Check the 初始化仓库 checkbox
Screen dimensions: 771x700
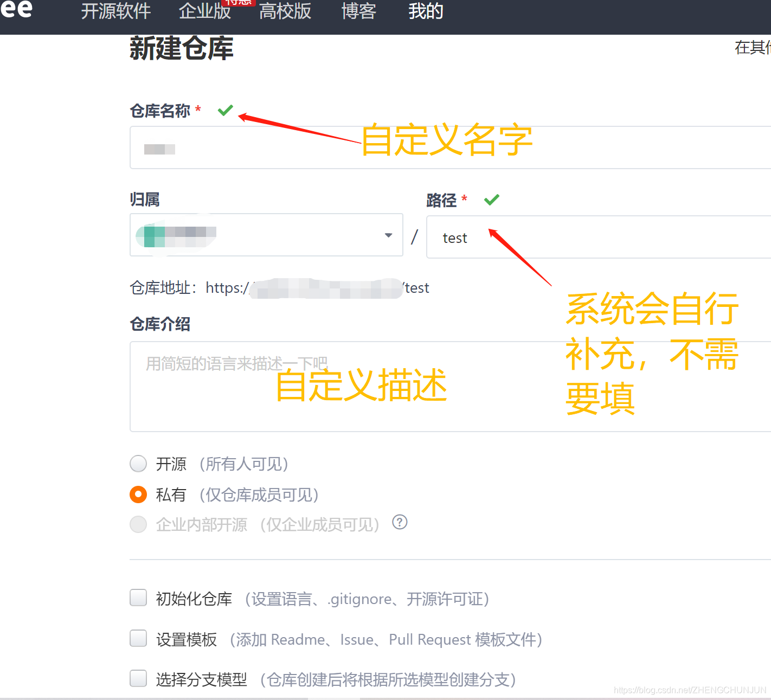(x=138, y=598)
